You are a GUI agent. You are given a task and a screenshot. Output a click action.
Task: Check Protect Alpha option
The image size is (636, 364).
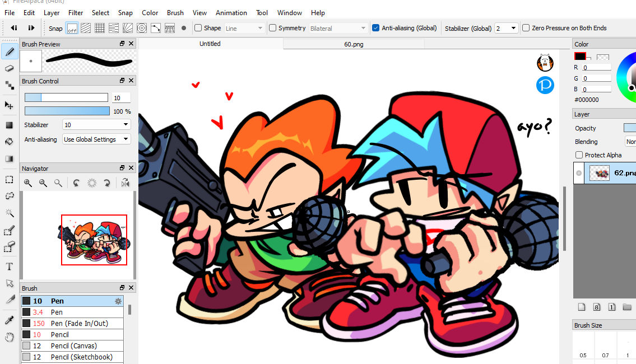pyautogui.click(x=579, y=155)
